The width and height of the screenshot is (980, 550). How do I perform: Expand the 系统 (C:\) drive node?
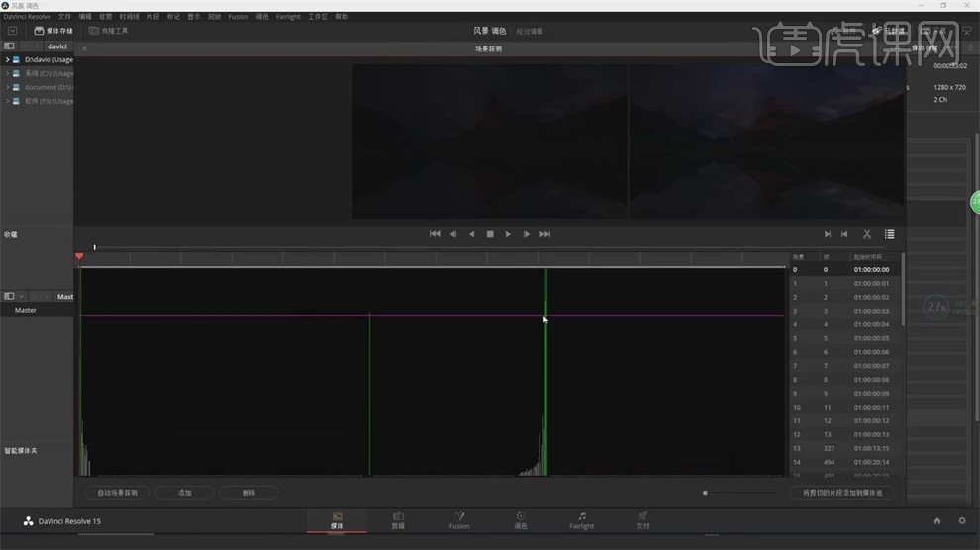pos(7,73)
